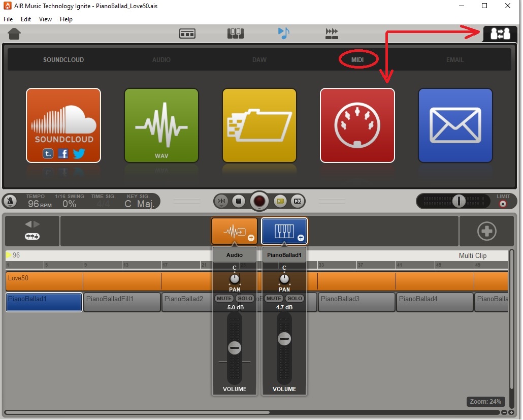Click the Multi Clip label
The width and height of the screenshot is (523, 420).
tap(473, 255)
